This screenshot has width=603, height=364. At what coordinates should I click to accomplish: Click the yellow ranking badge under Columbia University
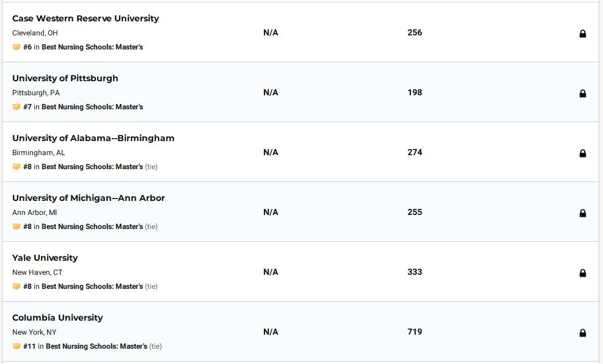tap(16, 346)
